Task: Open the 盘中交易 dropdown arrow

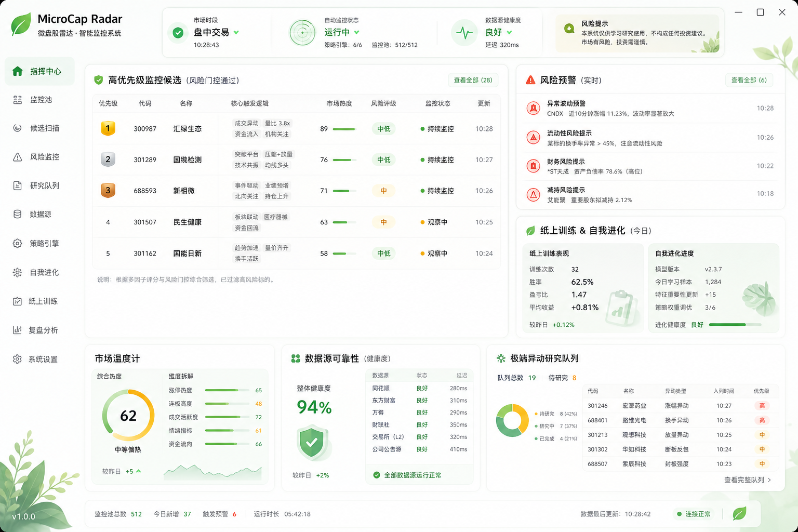Action: [x=236, y=32]
